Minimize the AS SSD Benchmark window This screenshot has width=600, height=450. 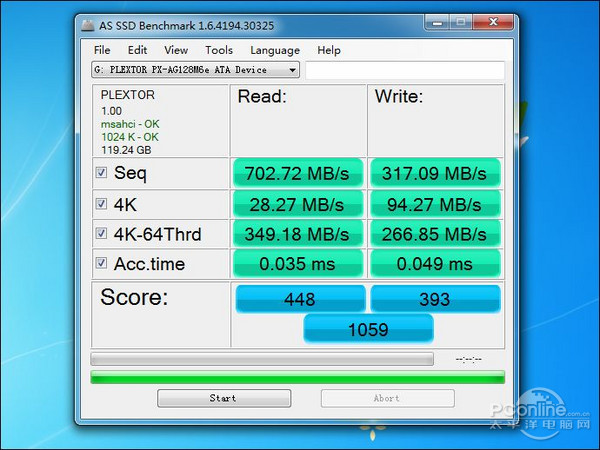point(437,23)
